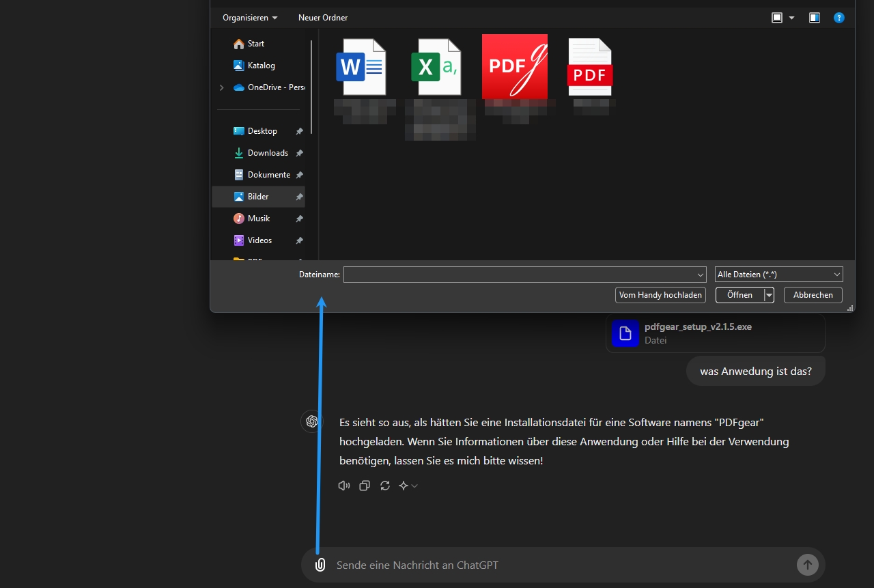The width and height of the screenshot is (874, 588).
Task: Click into the Dateiname text field
Action: [519, 275]
